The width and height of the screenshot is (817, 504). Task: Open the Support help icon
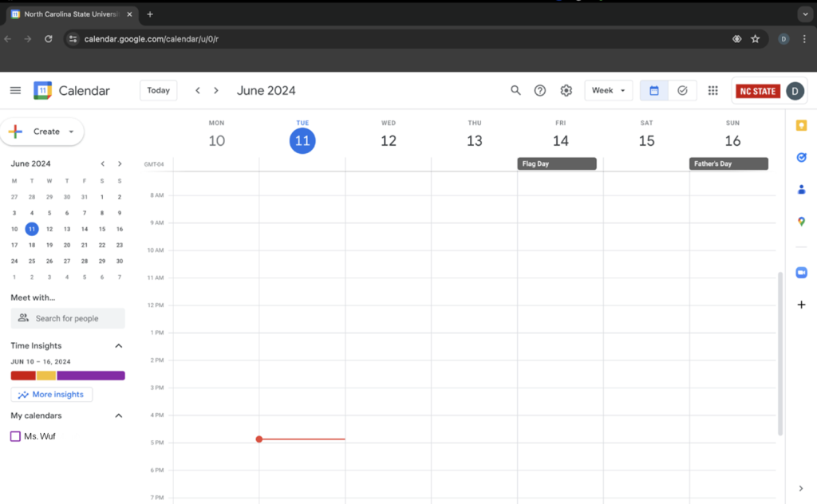coord(540,90)
